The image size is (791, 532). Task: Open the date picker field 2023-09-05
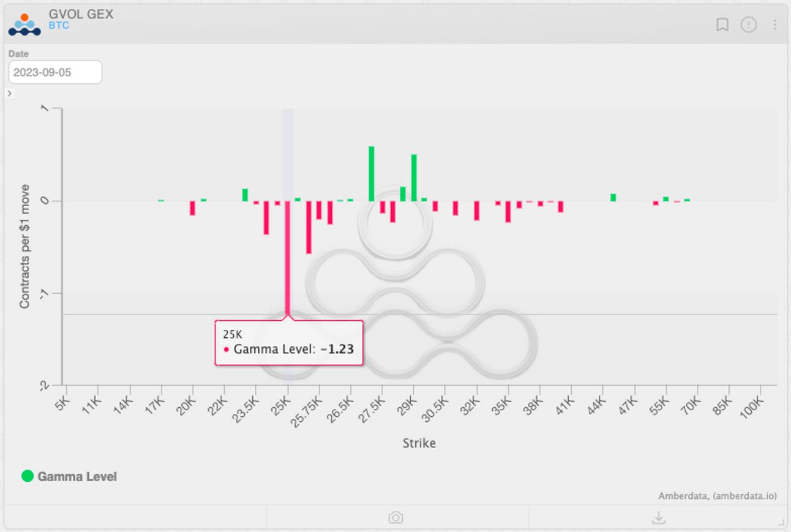point(55,72)
